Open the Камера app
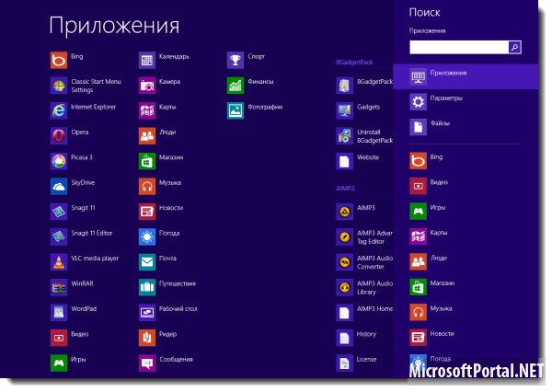Image resolution: width=552 pixels, height=392 pixels. 159,86
